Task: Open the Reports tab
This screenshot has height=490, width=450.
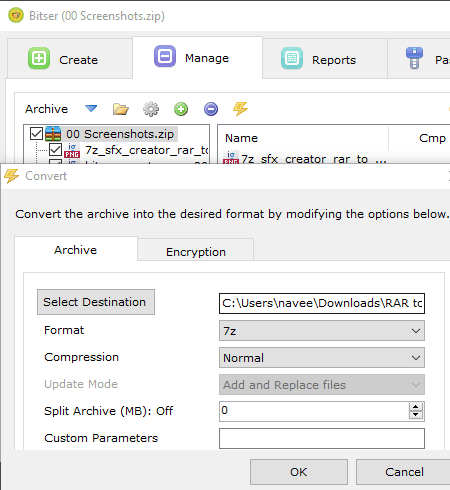Action: [x=325, y=59]
